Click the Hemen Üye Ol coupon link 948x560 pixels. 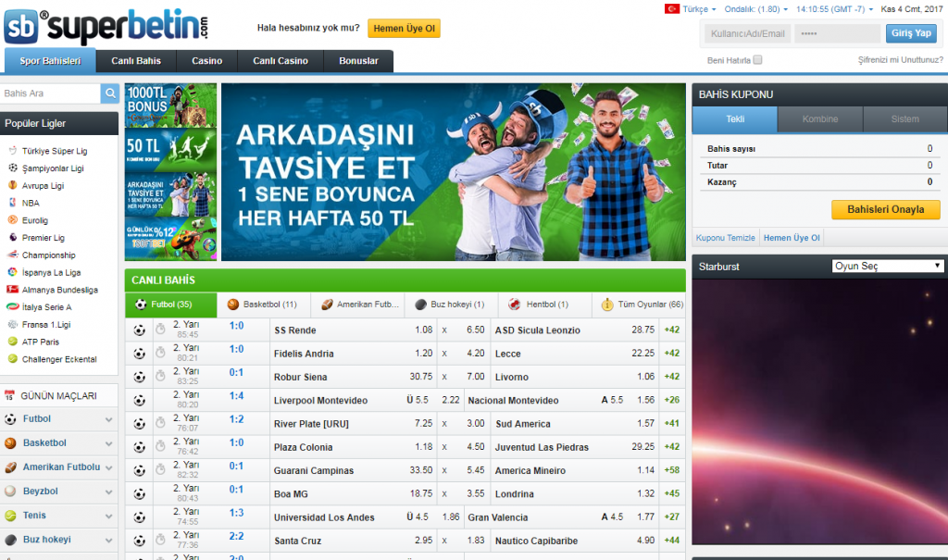(x=792, y=238)
